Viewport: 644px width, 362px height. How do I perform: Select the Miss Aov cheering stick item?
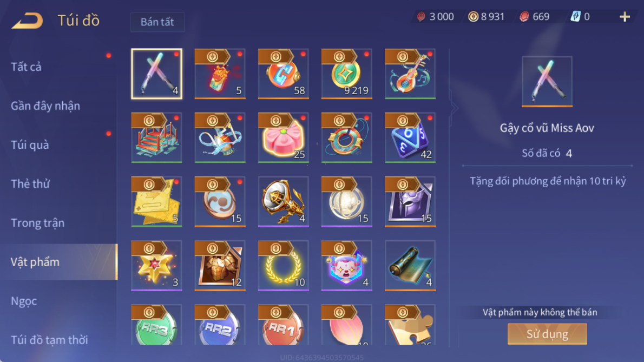point(156,74)
